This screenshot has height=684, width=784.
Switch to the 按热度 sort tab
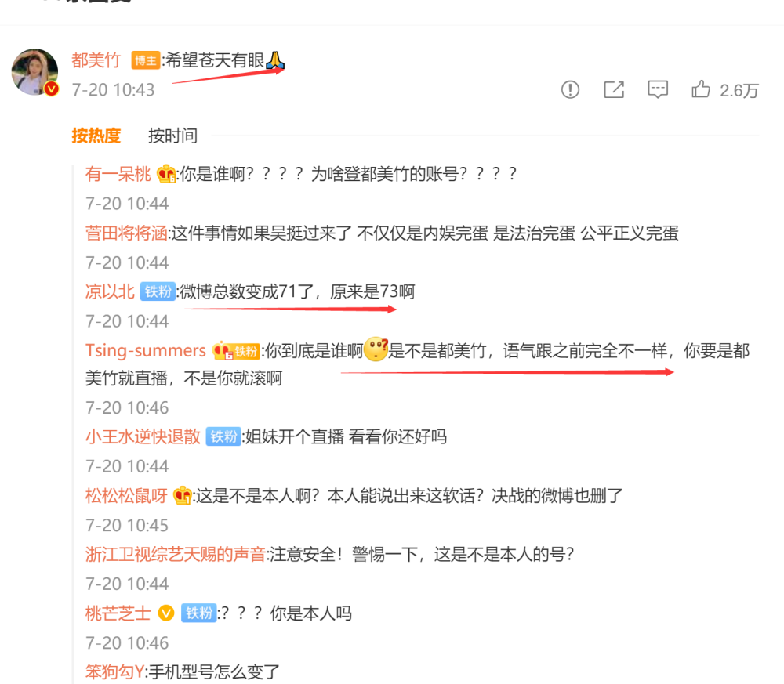point(96,136)
